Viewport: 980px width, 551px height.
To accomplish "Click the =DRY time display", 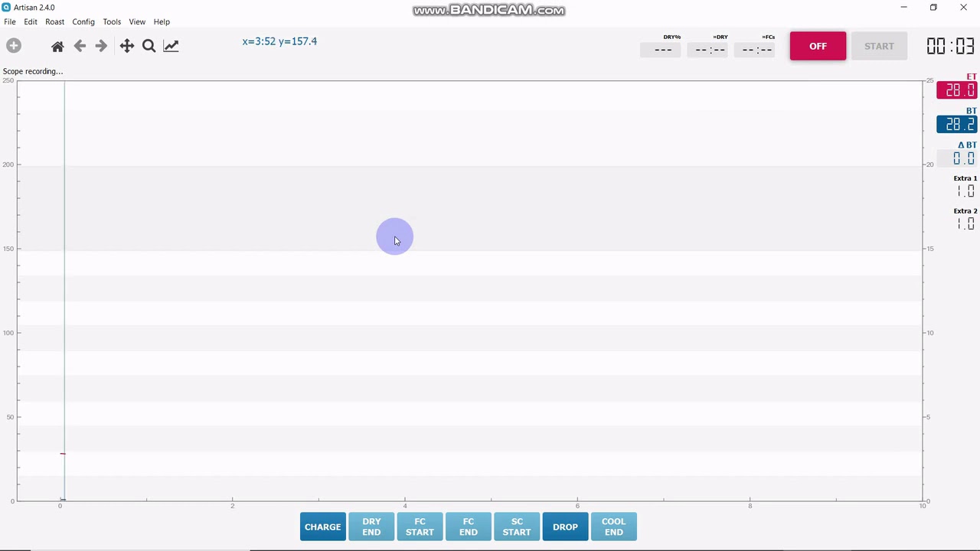I will (x=707, y=50).
